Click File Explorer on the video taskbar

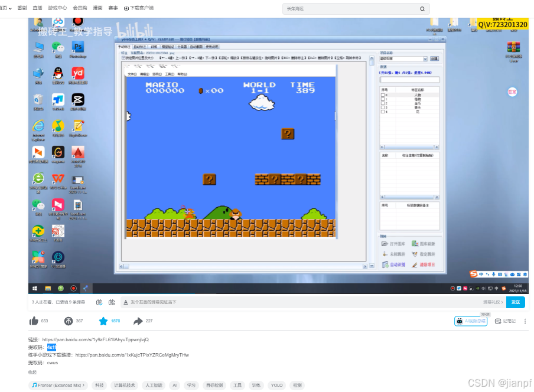point(48,289)
